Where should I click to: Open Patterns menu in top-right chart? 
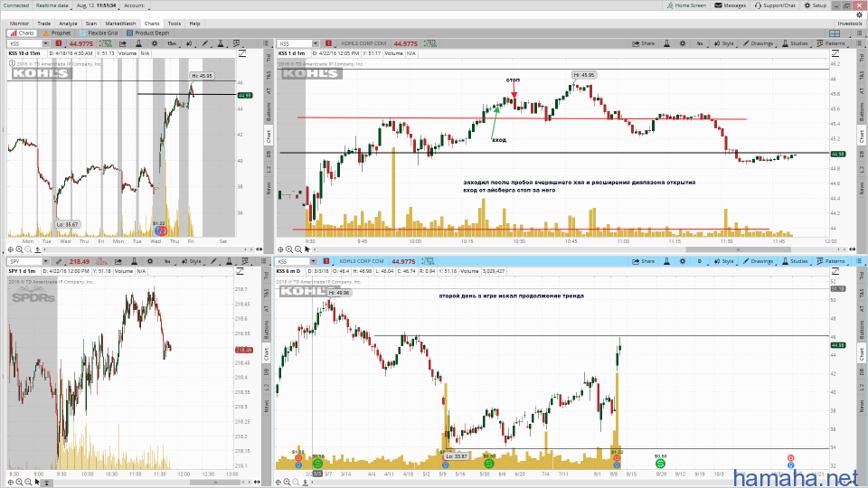click(830, 43)
